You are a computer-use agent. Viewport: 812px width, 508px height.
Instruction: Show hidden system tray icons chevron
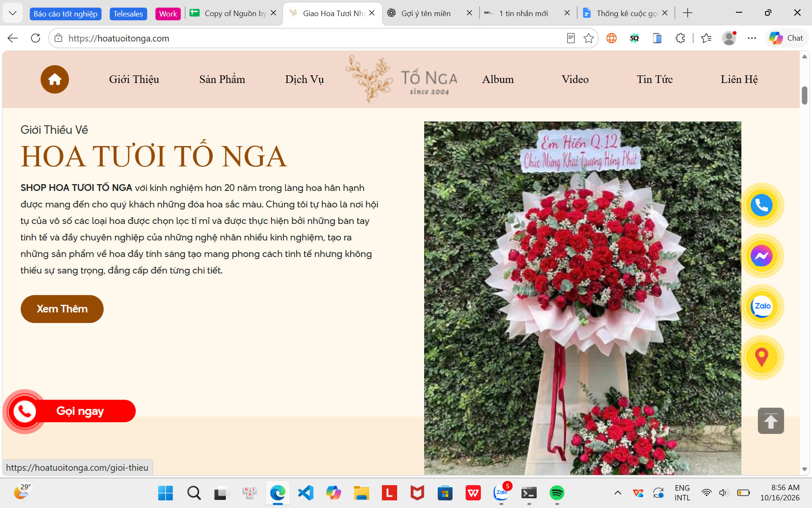point(617,493)
